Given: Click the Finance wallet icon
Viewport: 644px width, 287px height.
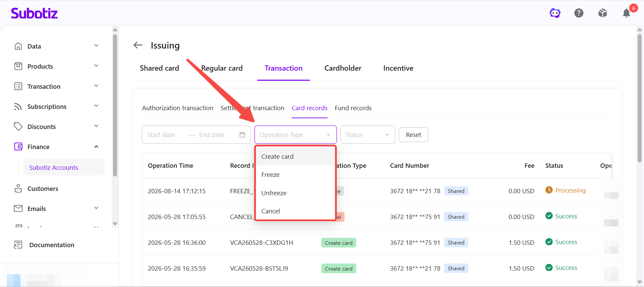Looking at the screenshot, I should pyautogui.click(x=18, y=147).
